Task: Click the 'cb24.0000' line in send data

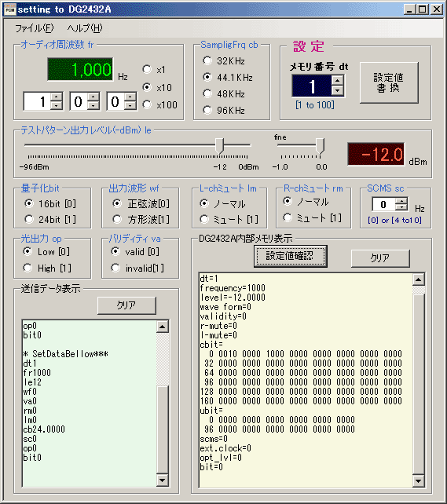Action: pyautogui.click(x=44, y=429)
